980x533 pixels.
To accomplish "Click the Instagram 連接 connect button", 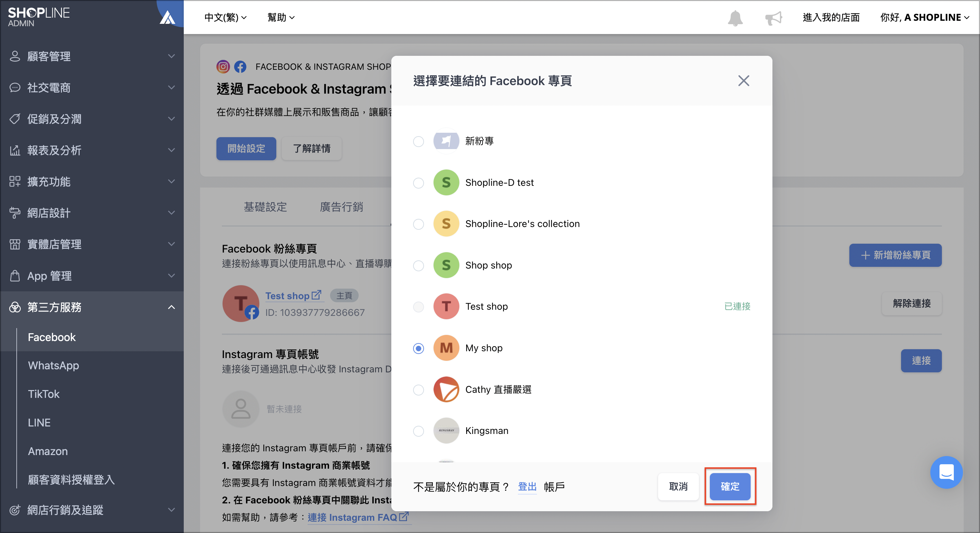I will tap(921, 360).
